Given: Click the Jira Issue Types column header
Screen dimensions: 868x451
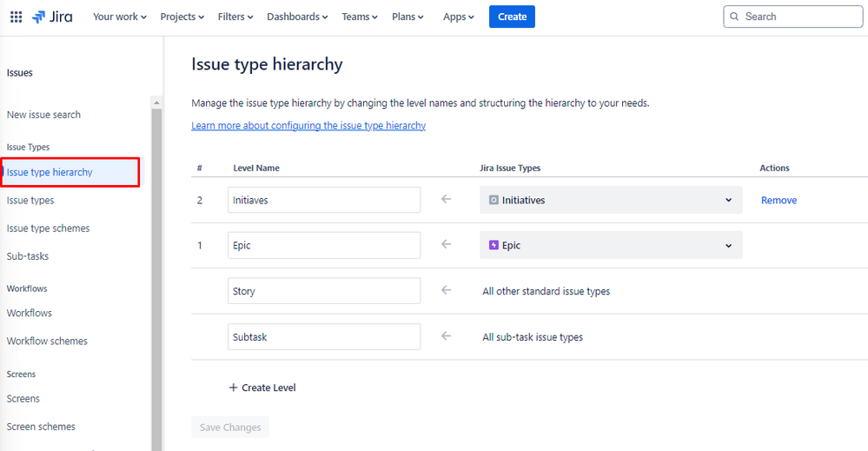Looking at the screenshot, I should [x=510, y=168].
